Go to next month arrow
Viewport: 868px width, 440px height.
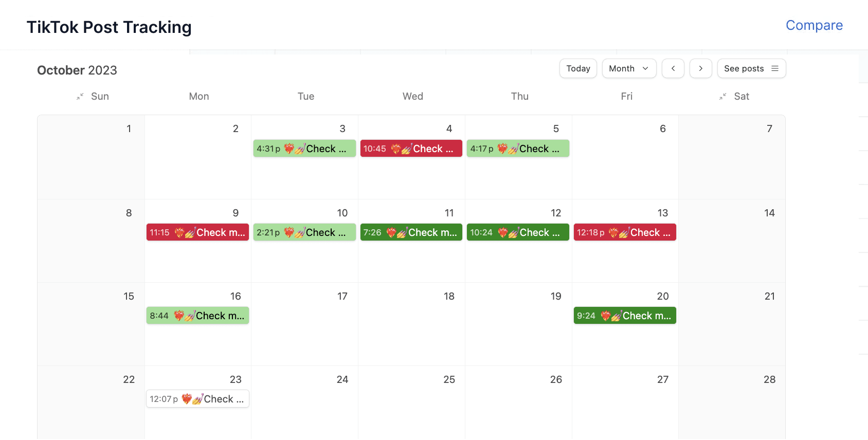tap(700, 68)
